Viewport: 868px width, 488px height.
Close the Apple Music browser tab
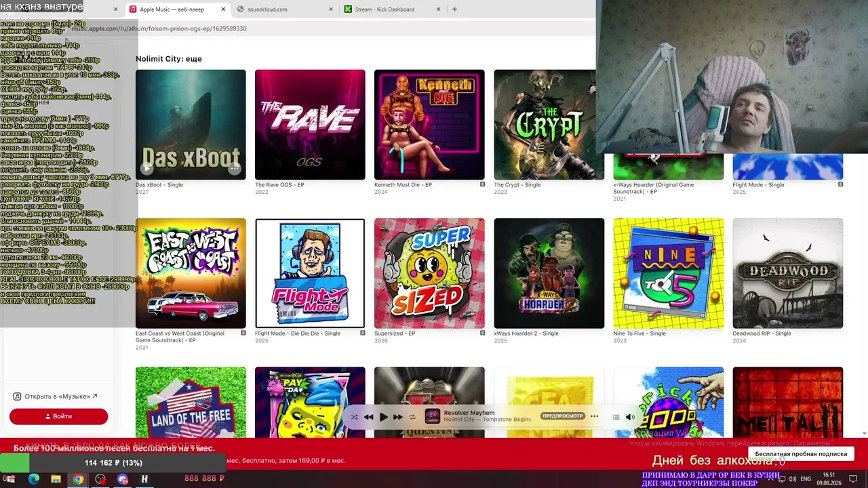[x=224, y=9]
